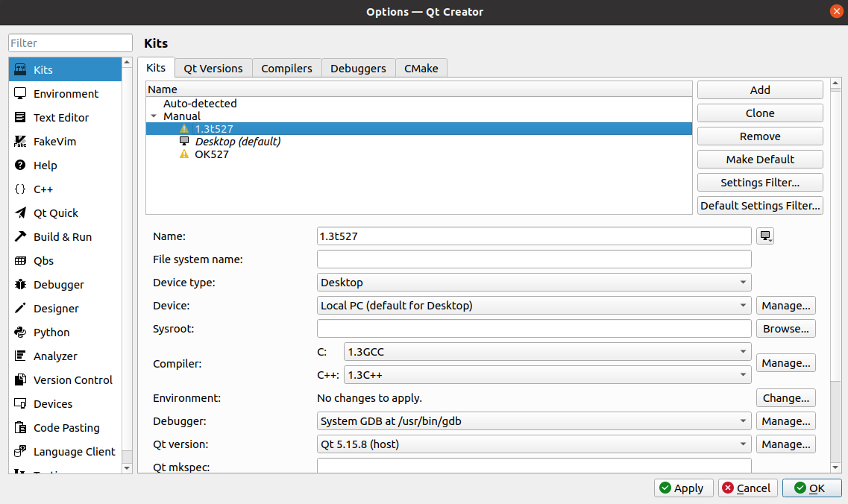848x504 pixels.
Task: Switch to the CMake tab
Action: pyautogui.click(x=421, y=68)
